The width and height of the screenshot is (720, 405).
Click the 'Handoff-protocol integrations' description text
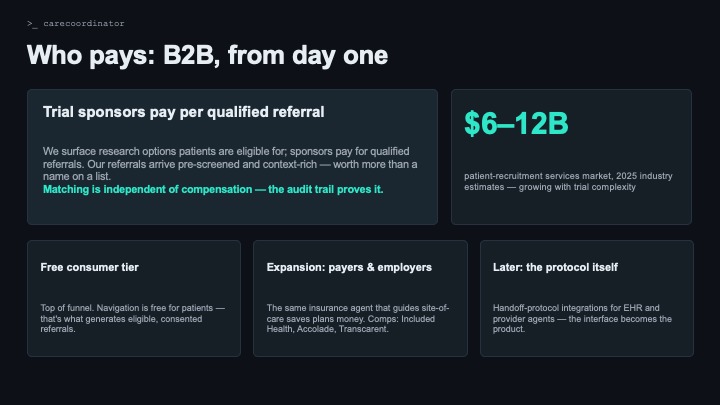click(x=582, y=318)
